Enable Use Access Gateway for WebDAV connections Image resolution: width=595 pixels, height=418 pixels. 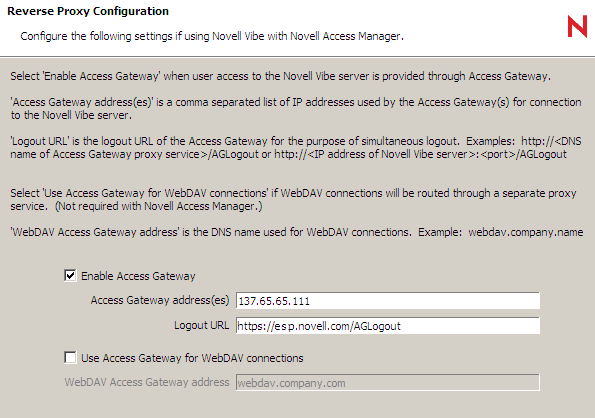point(70,357)
